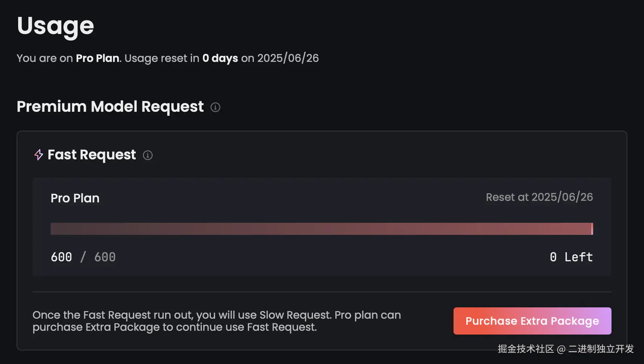644x364 pixels.
Task: Click the Fast Request usage progress bar
Action: (321, 229)
